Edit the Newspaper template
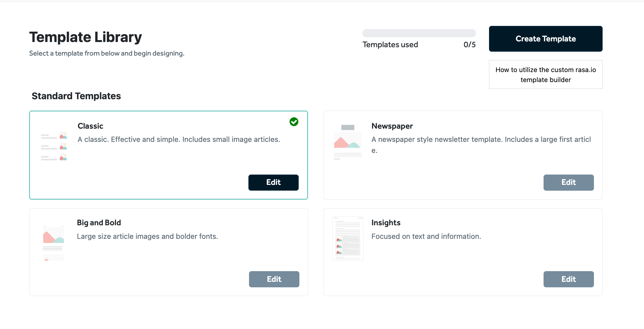Viewport: 644px width, 329px height. point(568,183)
